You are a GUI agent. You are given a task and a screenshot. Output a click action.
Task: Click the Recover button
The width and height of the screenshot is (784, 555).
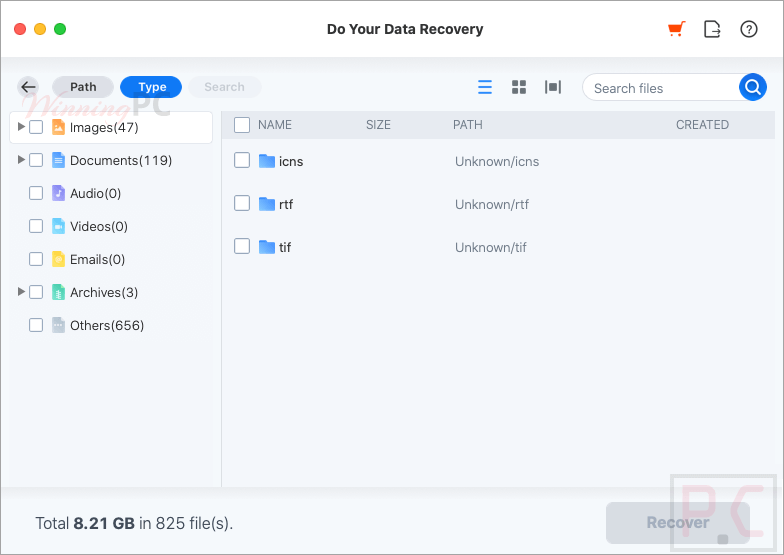coord(678,523)
